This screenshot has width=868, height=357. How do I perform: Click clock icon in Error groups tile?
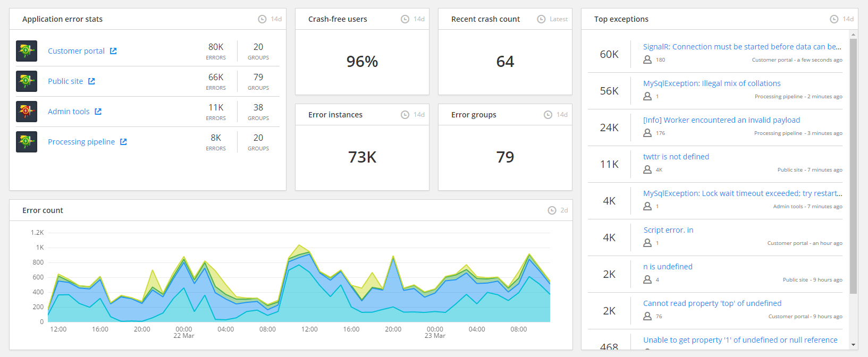pos(548,115)
